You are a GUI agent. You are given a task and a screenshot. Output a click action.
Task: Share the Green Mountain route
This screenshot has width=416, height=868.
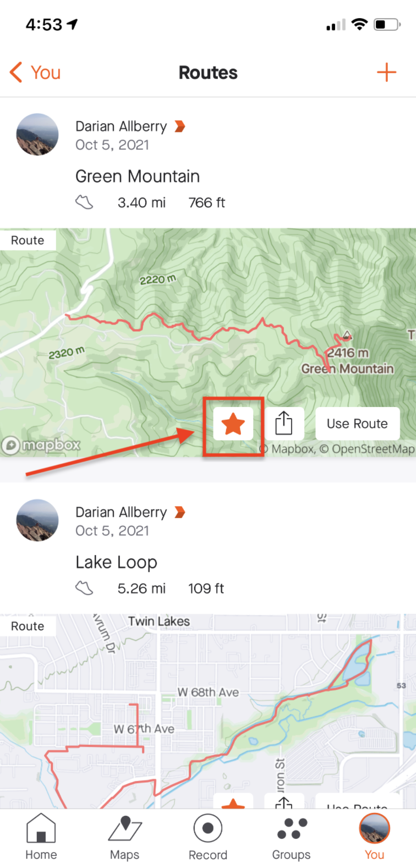283,424
